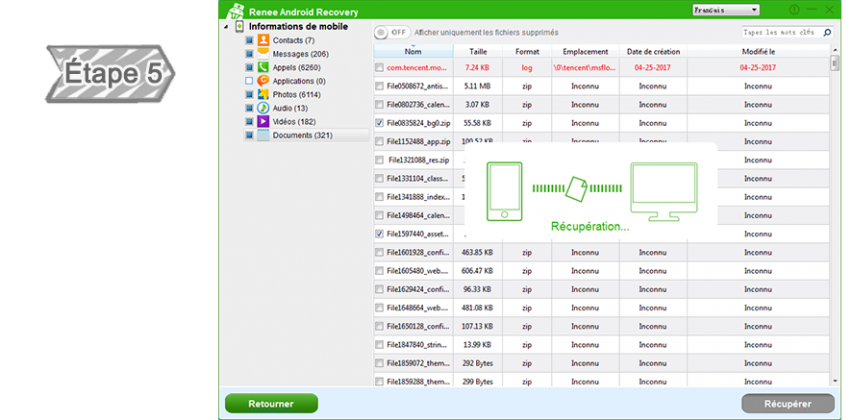Click the 96.33 KB size cell
The width and height of the screenshot is (852, 420).
coord(478,290)
